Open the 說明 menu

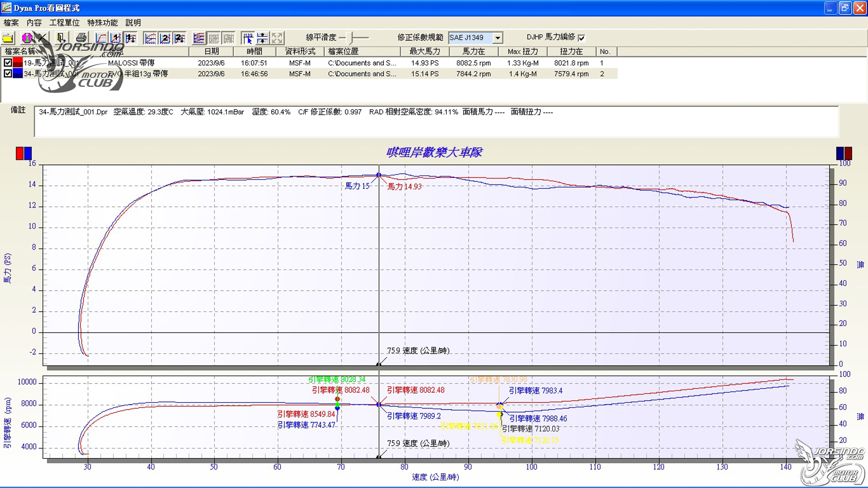[133, 22]
